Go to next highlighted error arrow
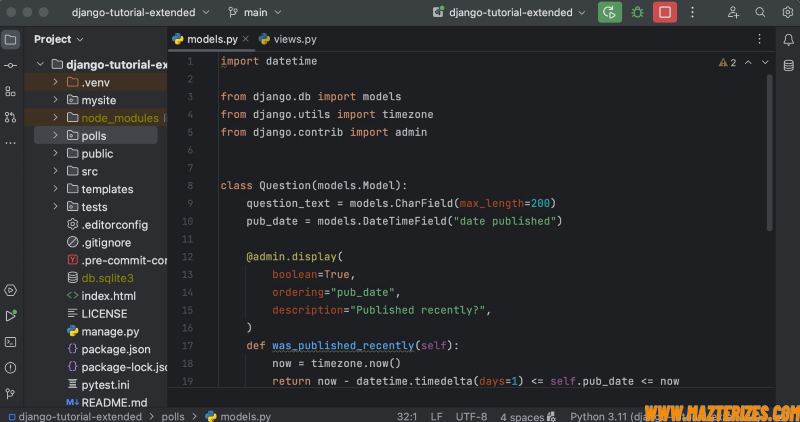Screen dimensions: 800x422 coord(765,62)
